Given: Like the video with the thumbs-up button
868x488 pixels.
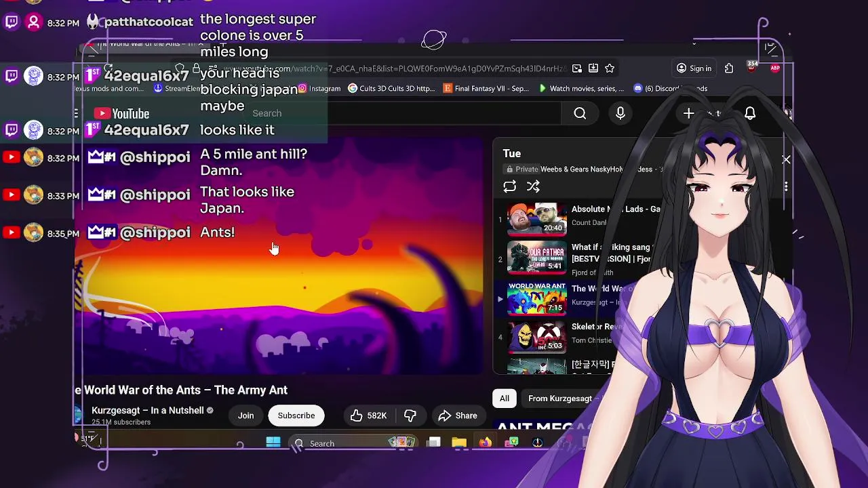Looking at the screenshot, I should (368, 415).
